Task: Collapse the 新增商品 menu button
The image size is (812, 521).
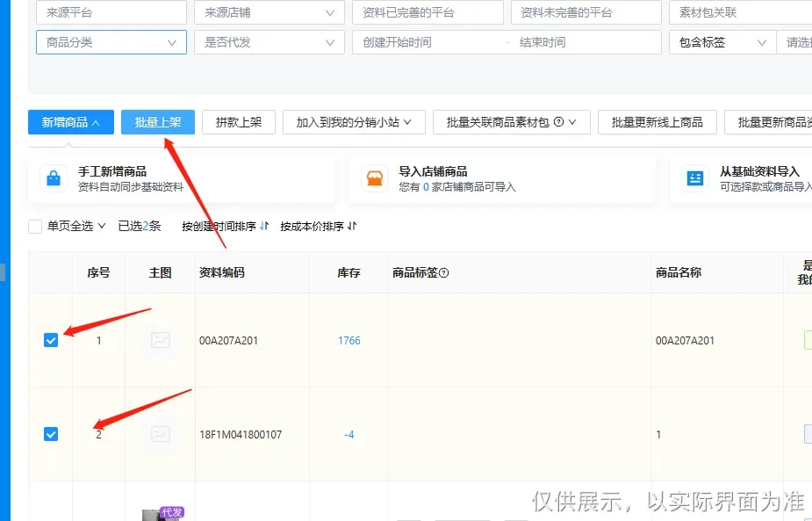Action: click(71, 122)
